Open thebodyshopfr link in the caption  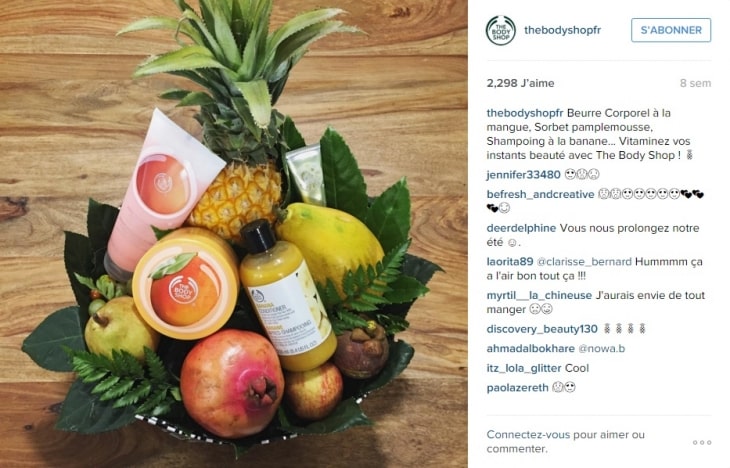click(525, 113)
